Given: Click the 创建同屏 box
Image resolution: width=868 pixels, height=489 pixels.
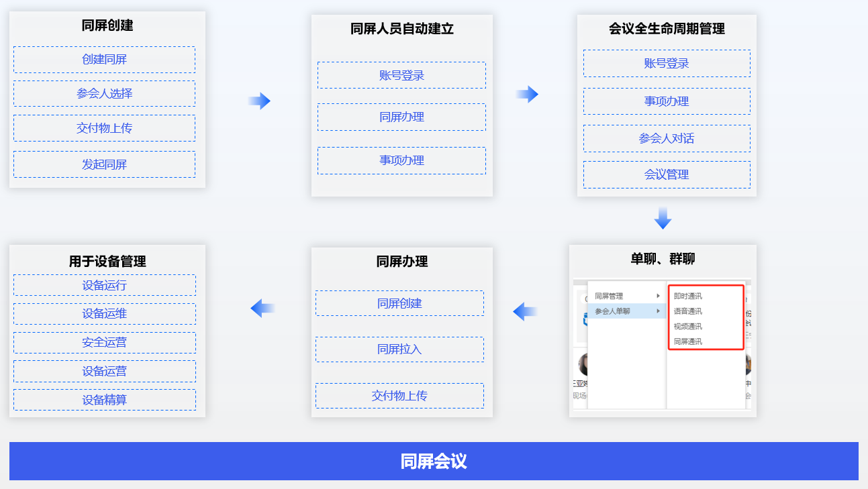Looking at the screenshot, I should tap(104, 60).
